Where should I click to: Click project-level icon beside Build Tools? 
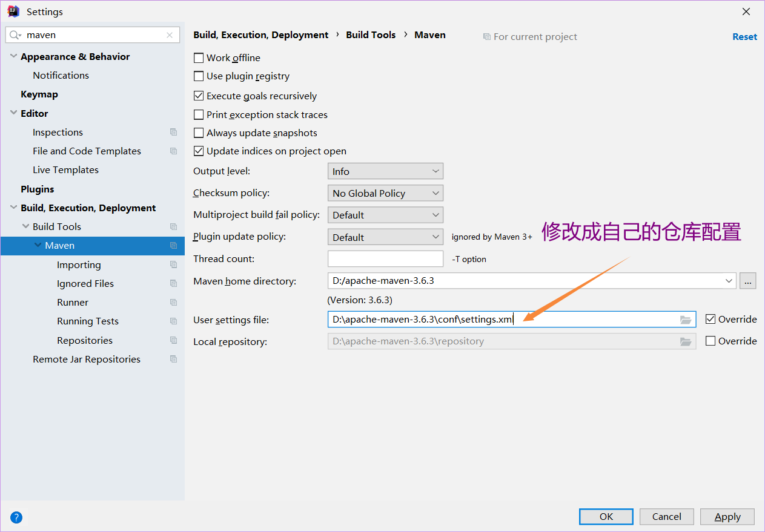click(174, 226)
